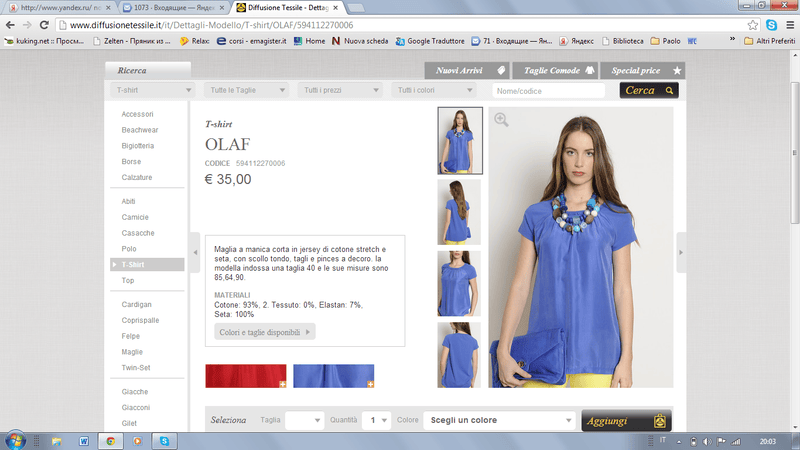The height and width of the screenshot is (450, 800).
Task: Open Nuovi Arrivi tab
Action: (x=467, y=70)
